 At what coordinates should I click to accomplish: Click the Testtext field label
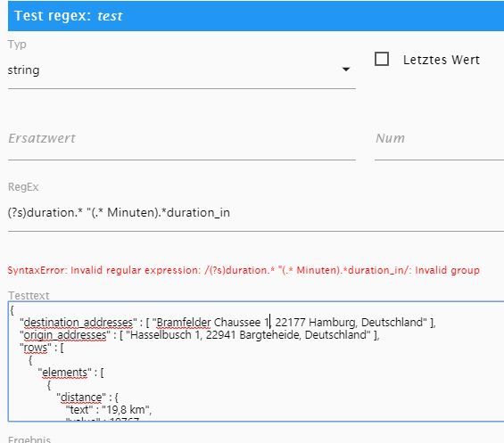(29, 296)
